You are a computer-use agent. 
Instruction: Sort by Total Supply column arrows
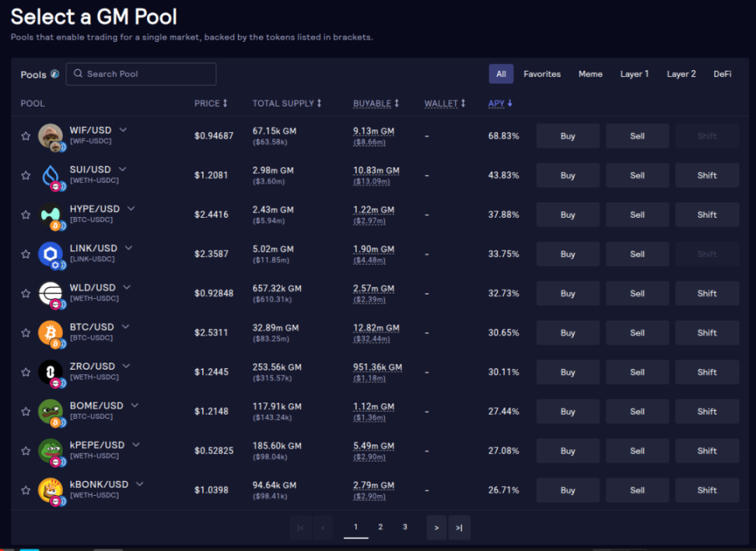point(319,104)
